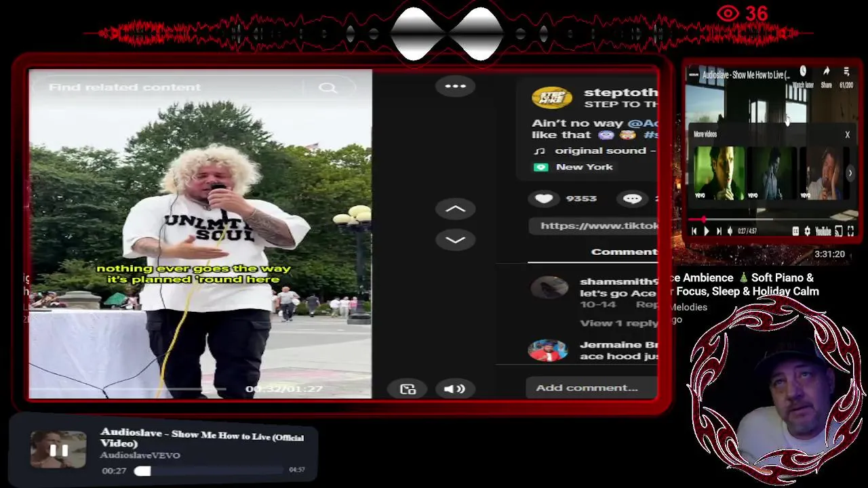Screen dimensions: 868x488
Task: Open shamsmith commenter avatar
Action: pos(549,288)
